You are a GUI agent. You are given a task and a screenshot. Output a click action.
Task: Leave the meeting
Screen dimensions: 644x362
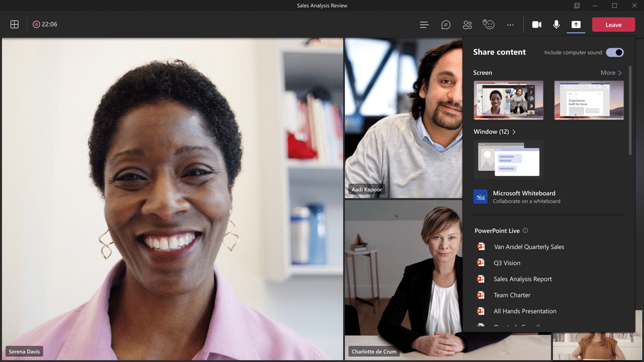point(613,24)
